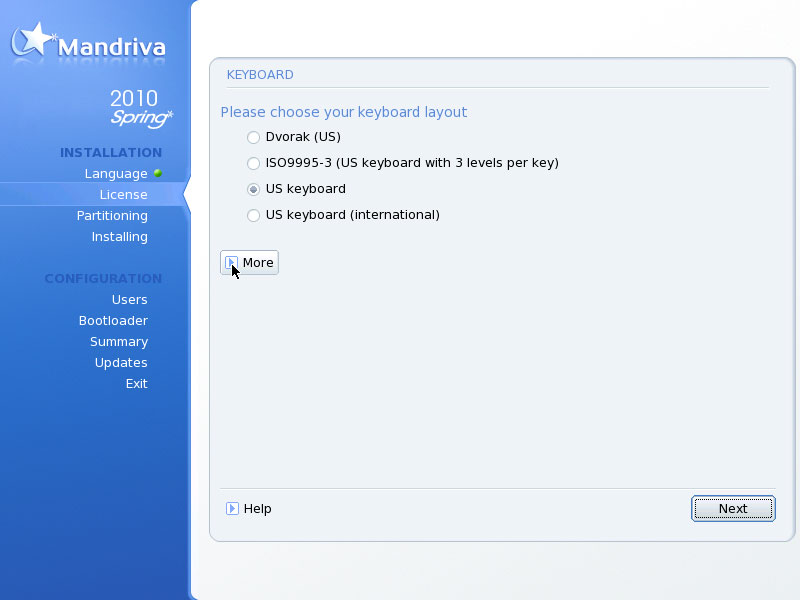Click the '2010 Spring' version label
Screen dimensions: 800x600
click(141, 108)
